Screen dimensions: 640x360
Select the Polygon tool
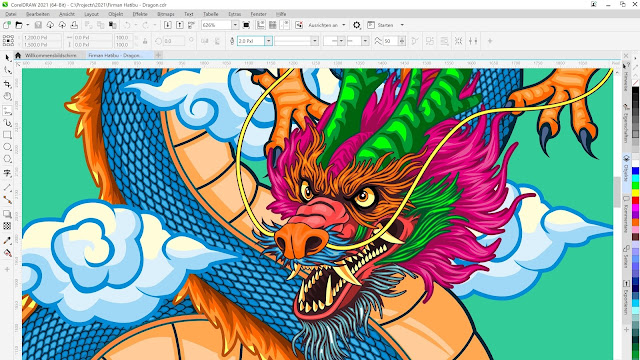[7, 159]
